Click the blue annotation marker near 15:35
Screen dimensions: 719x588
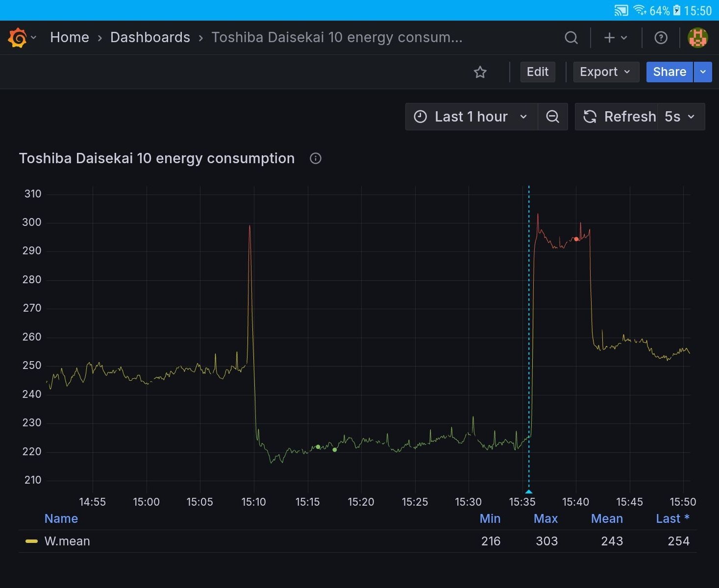pyautogui.click(x=529, y=491)
